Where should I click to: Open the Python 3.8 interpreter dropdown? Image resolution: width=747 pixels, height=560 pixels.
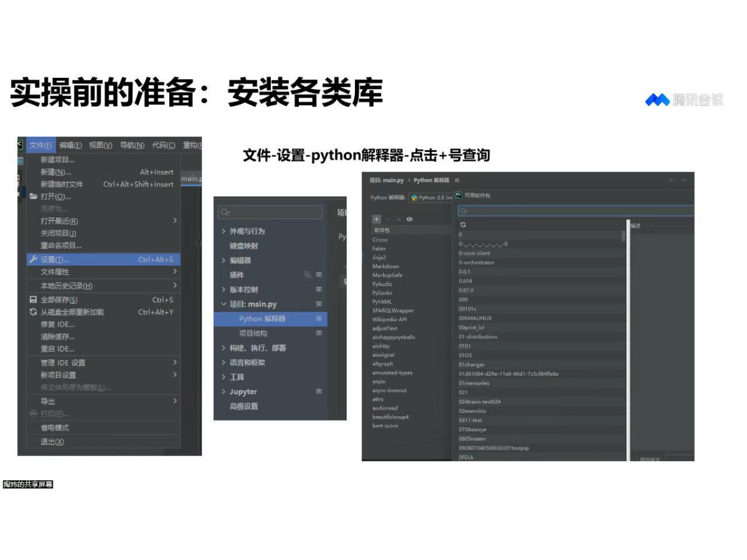tap(431, 197)
